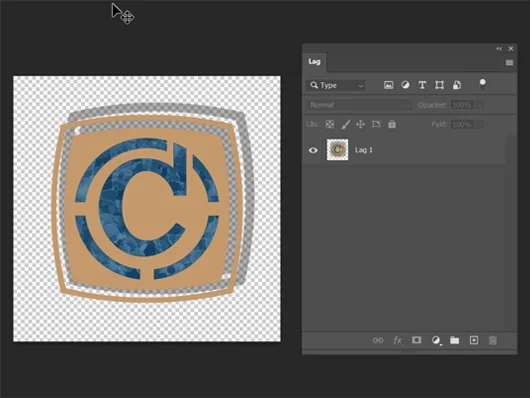Image resolution: width=530 pixels, height=398 pixels.
Task: Hide Lag 1 layer with eye icon
Action: [313, 150]
